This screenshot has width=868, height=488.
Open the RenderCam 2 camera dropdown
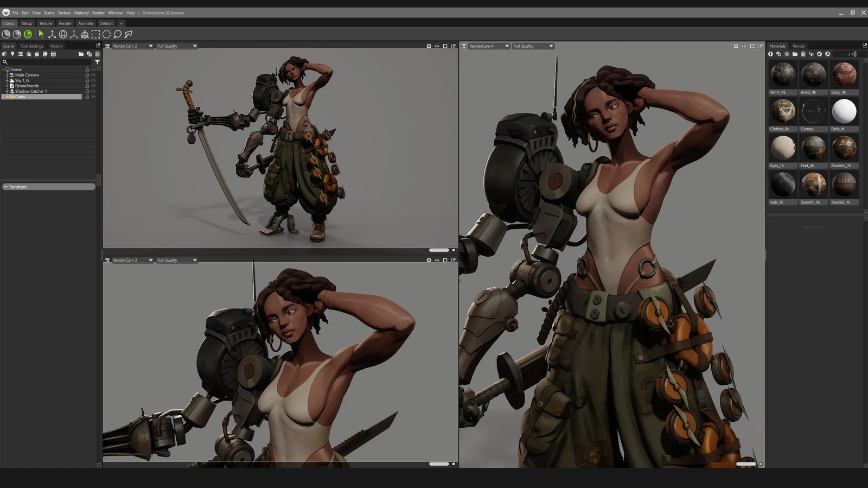tap(150, 46)
